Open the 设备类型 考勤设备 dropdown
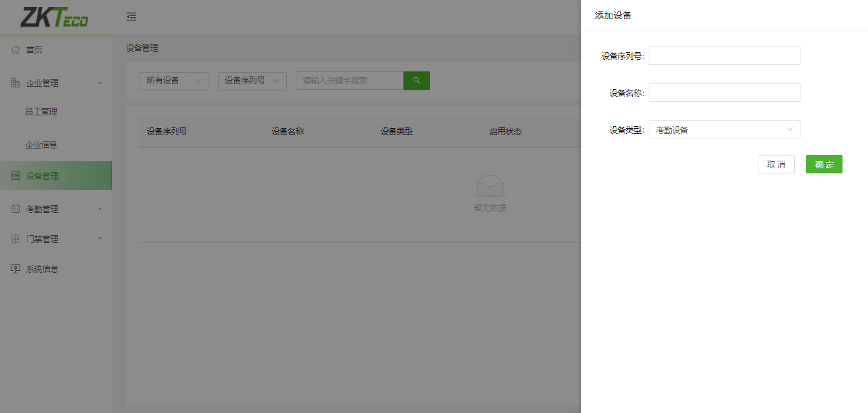 click(x=724, y=129)
